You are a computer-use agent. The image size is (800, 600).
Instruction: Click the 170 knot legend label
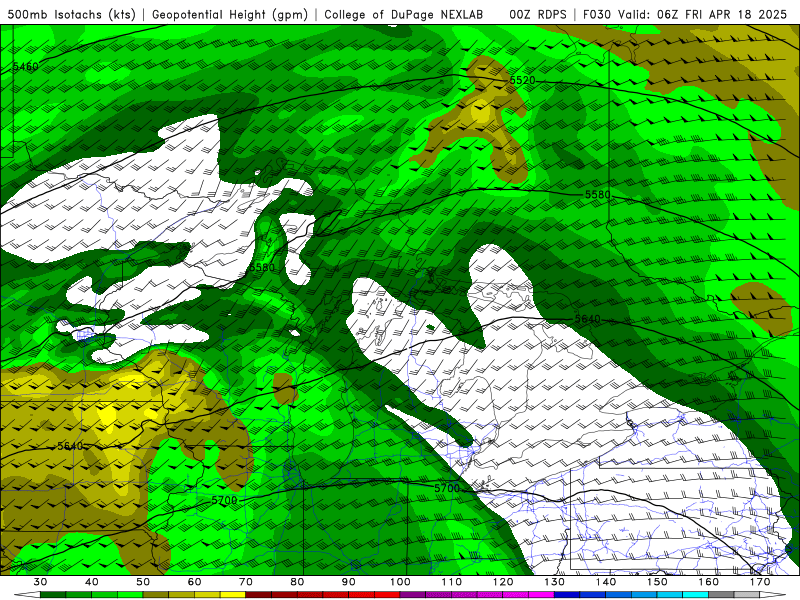coord(760,582)
